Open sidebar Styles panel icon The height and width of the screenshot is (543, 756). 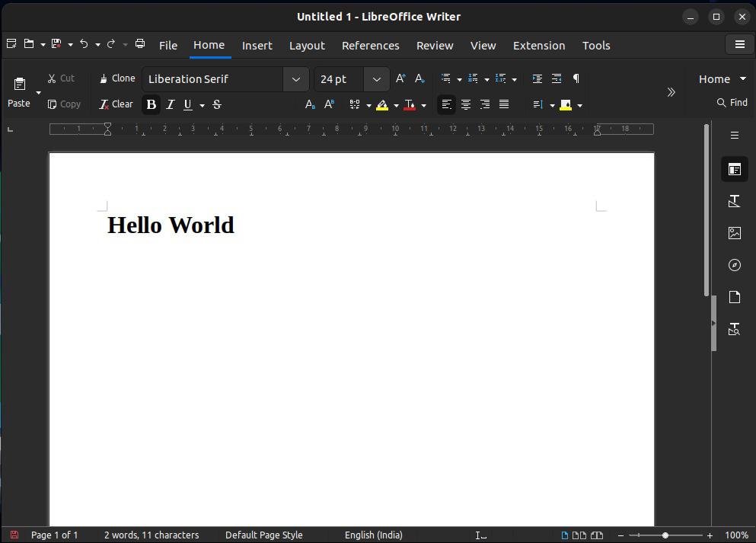(x=734, y=201)
